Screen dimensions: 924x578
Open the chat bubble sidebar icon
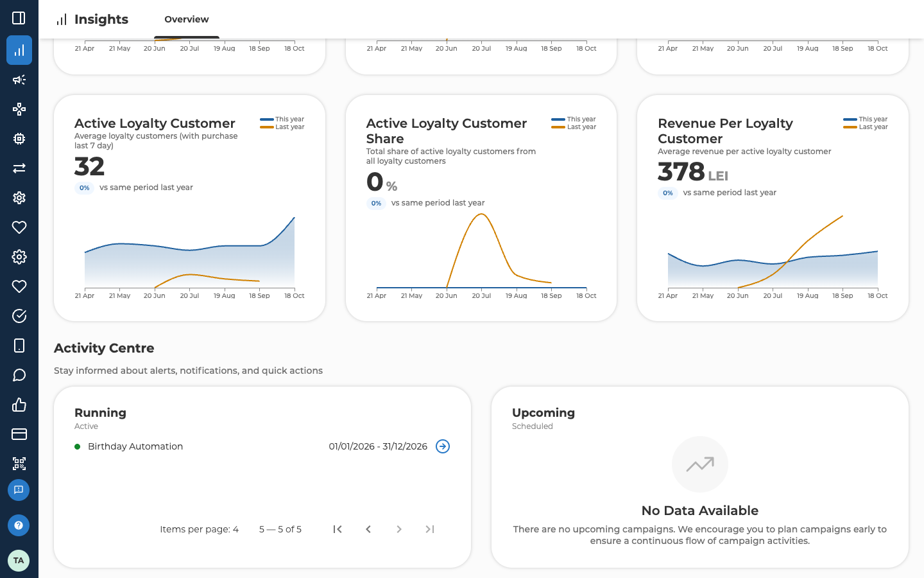click(x=19, y=375)
